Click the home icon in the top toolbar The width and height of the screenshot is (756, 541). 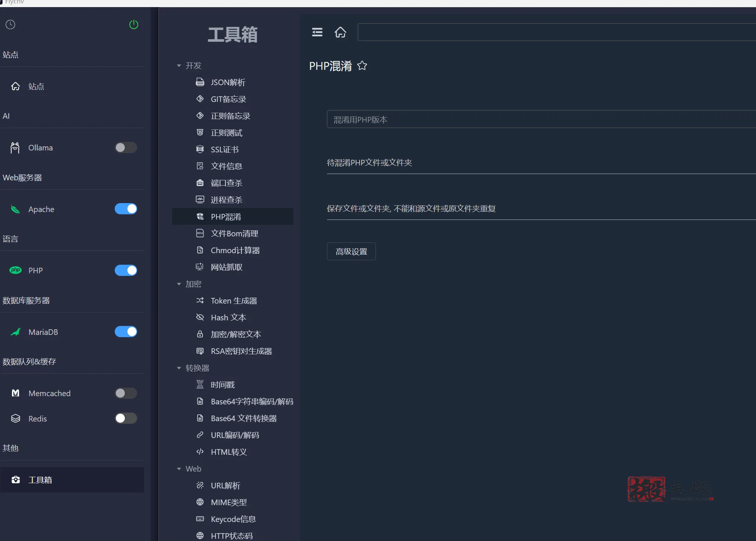click(x=340, y=32)
